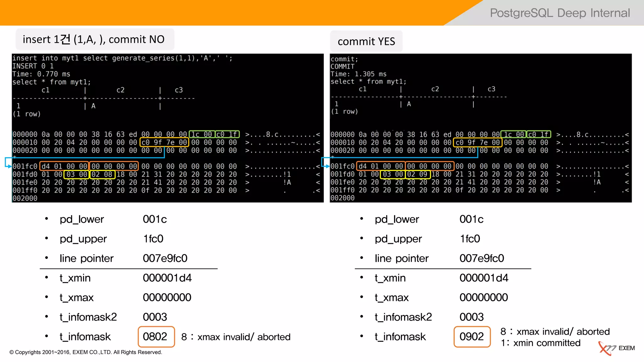Viewport: 644px width, 362px height.
Task: Click the uppercase 'COMMIT' response line
Action: click(342, 66)
